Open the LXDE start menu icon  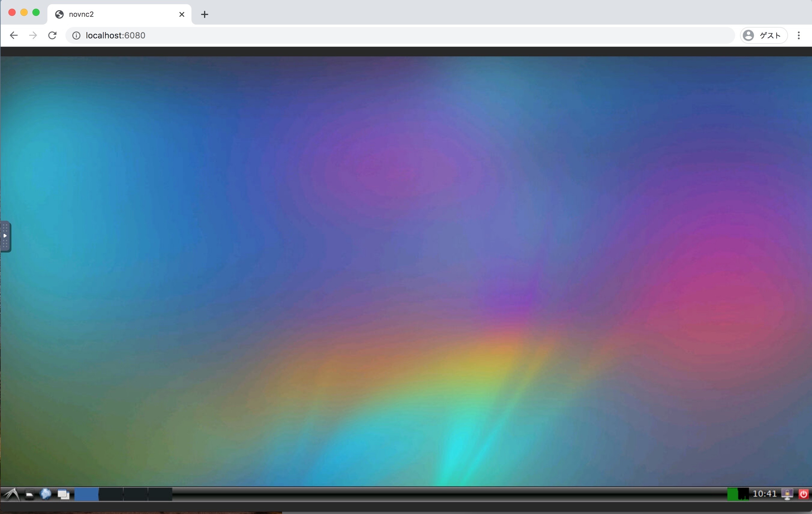[12, 495]
